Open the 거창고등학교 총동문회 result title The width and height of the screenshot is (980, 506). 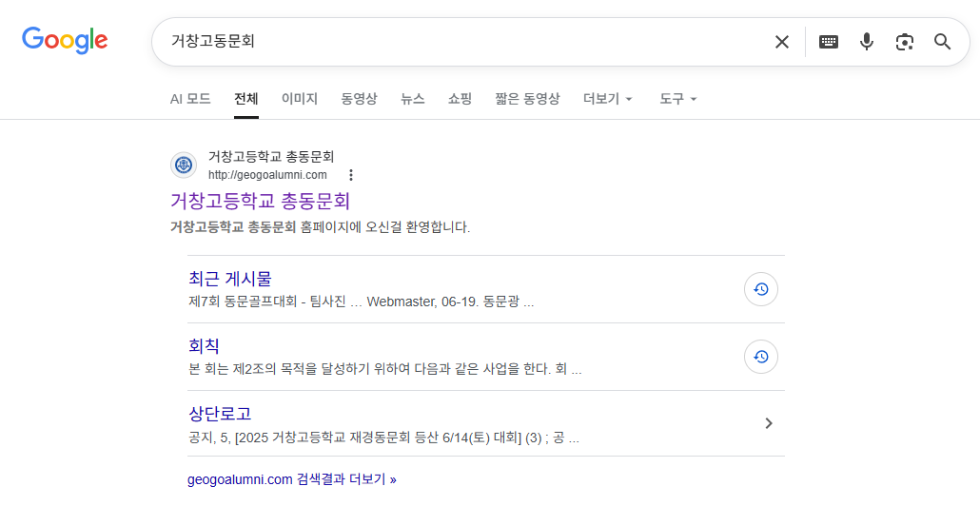pos(260,201)
